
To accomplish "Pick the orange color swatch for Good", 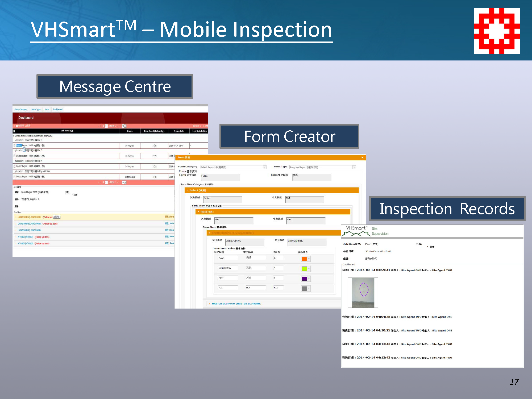I will (304, 259).
